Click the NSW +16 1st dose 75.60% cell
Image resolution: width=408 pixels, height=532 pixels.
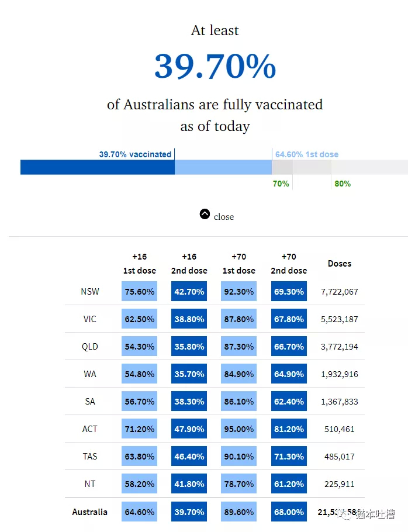(x=139, y=292)
